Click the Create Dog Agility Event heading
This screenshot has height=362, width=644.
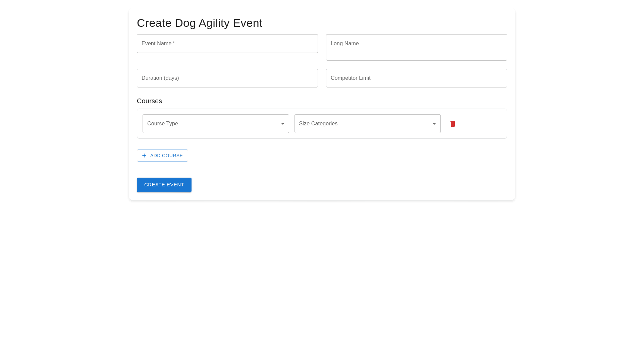[199, 23]
